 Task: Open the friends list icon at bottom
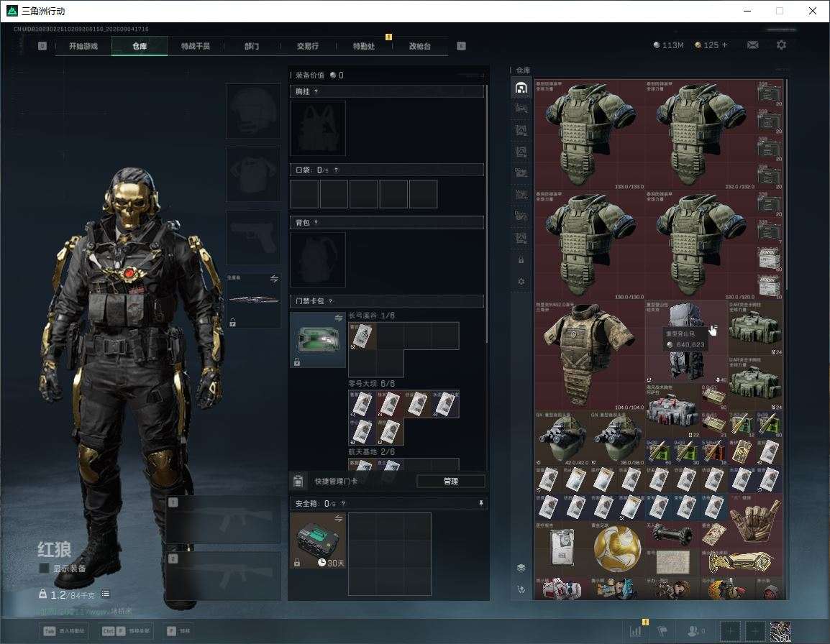[695, 630]
